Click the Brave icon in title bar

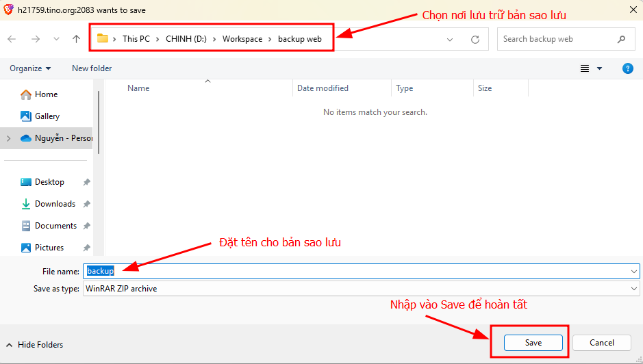pyautogui.click(x=8, y=10)
